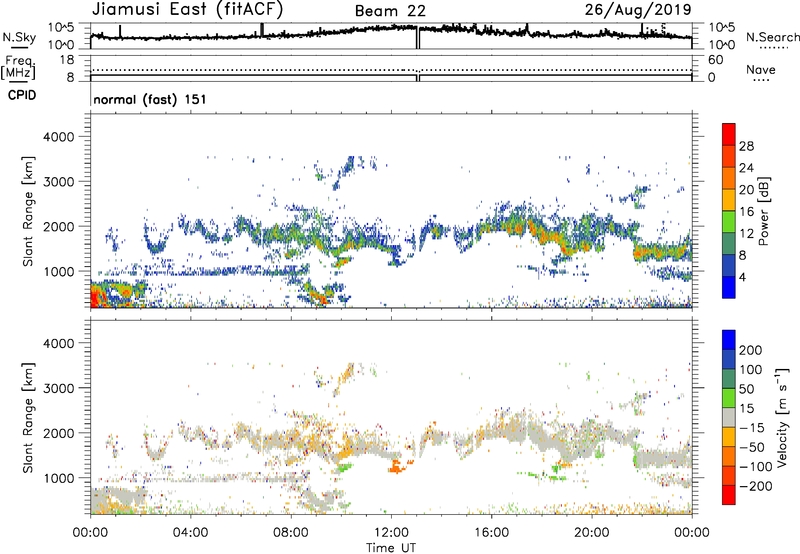Click the 'Jiamusi East (fitACF)' title text
Image resolution: width=800 pixels, height=554 pixels.
point(187,9)
